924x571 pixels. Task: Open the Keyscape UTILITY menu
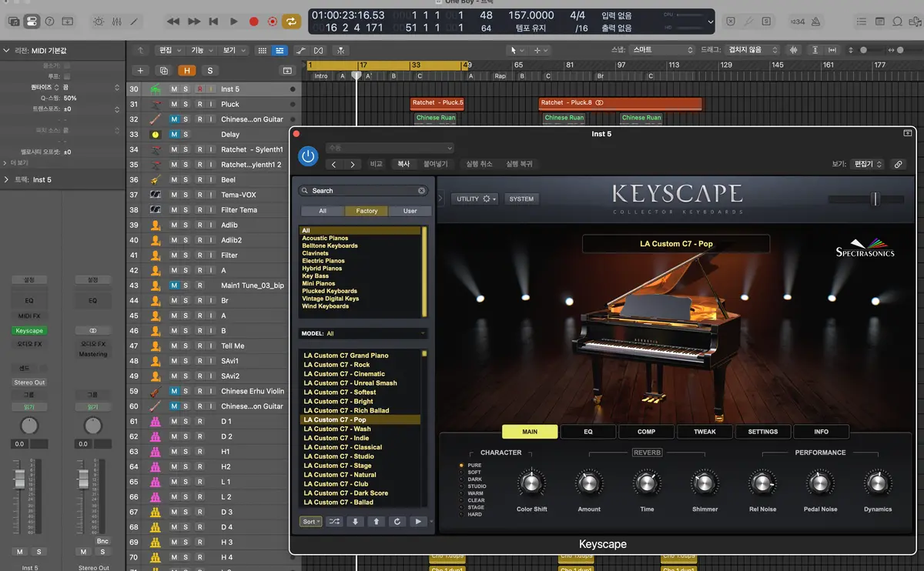point(474,199)
